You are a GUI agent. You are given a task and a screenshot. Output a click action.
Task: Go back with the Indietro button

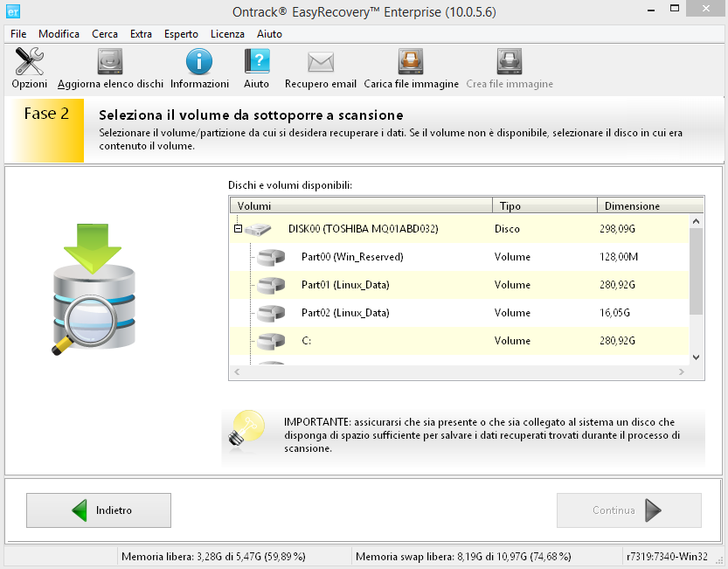click(x=99, y=510)
